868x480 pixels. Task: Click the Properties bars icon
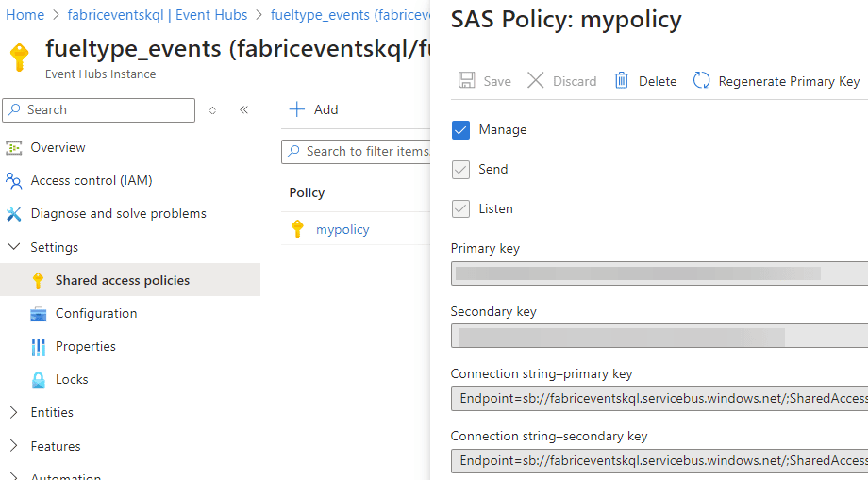(38, 347)
